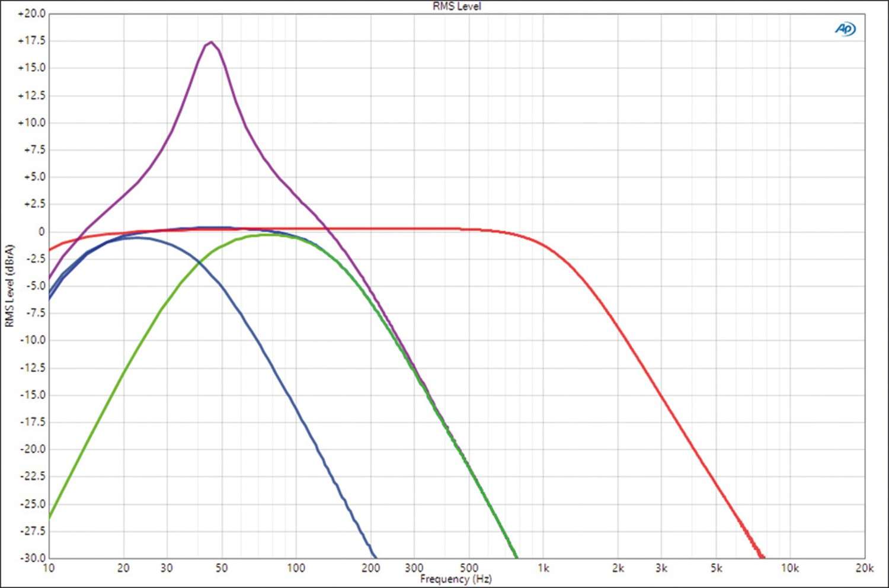The width and height of the screenshot is (889, 588).
Task: Click the 20 frequency tick label
Action: (123, 568)
